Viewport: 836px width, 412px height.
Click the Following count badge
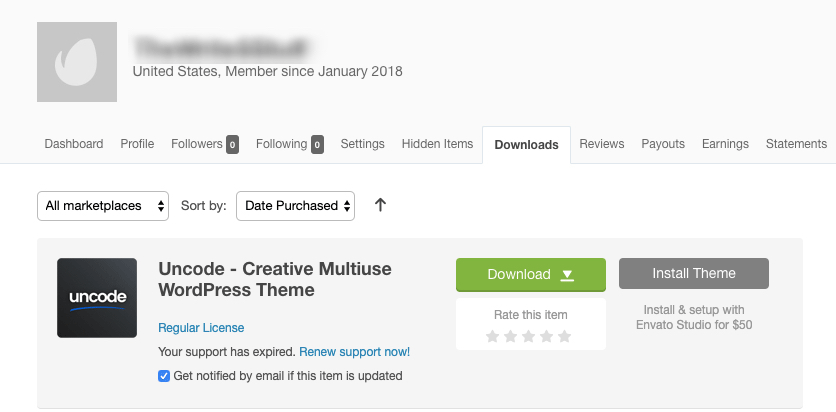317,144
